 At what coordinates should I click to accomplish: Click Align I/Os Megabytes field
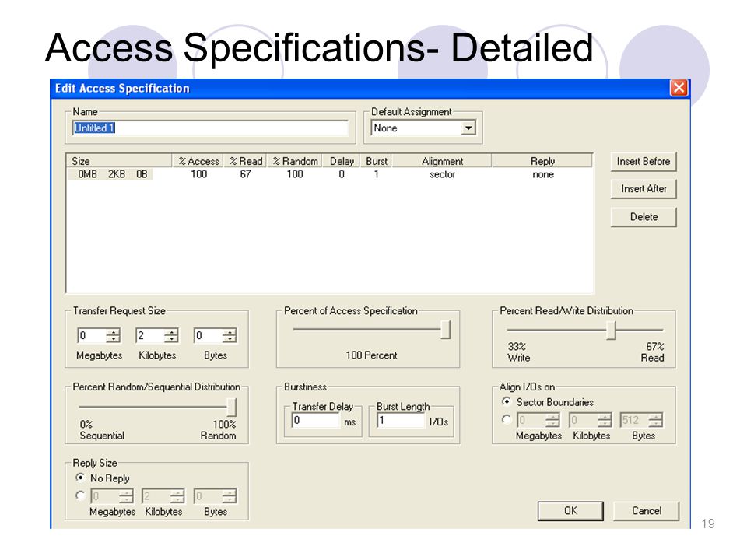531,420
